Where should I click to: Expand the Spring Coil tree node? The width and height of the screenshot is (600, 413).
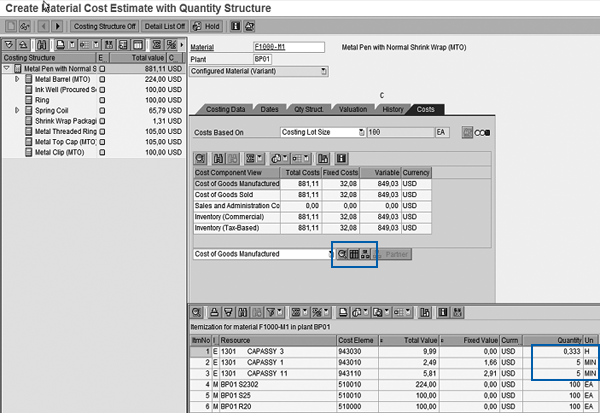[17, 109]
